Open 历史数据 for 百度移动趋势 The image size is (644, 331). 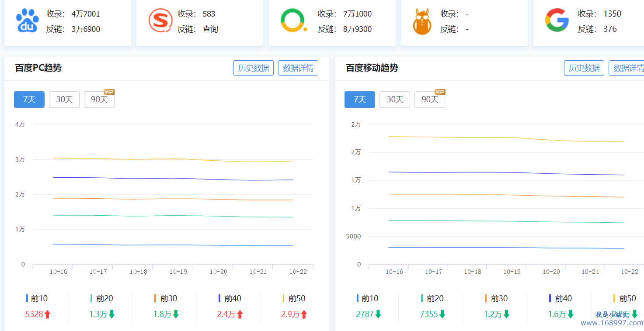tap(584, 68)
